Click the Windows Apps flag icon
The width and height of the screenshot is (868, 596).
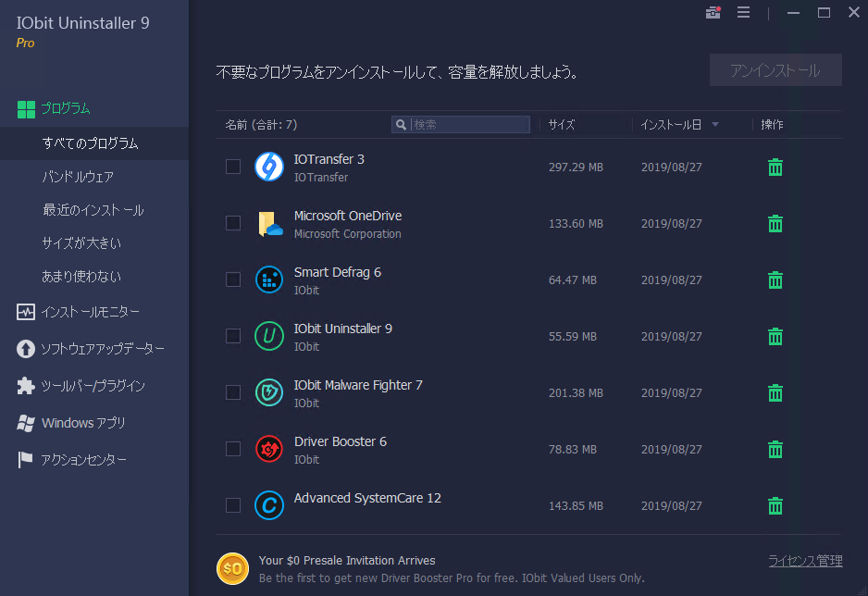[x=26, y=423]
